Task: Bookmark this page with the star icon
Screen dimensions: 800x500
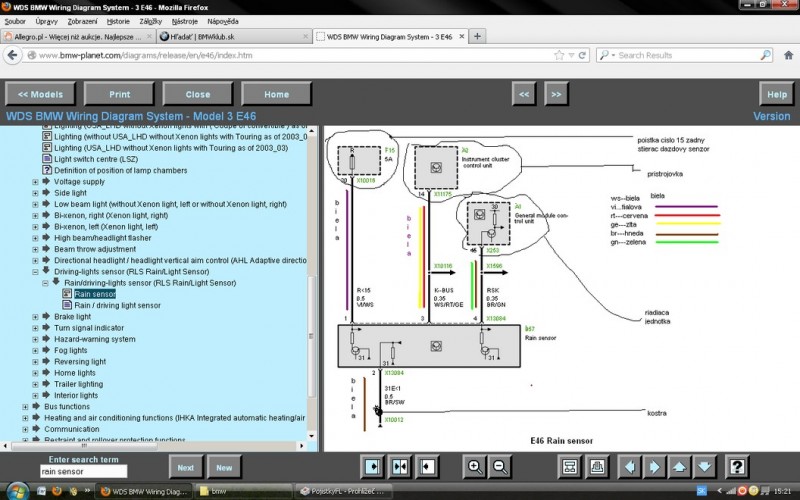Action: coord(559,55)
